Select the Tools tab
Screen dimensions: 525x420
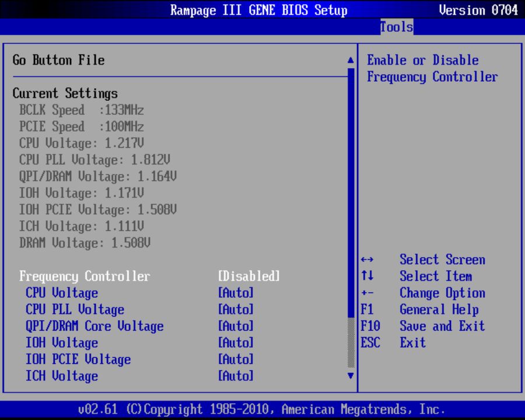(397, 27)
